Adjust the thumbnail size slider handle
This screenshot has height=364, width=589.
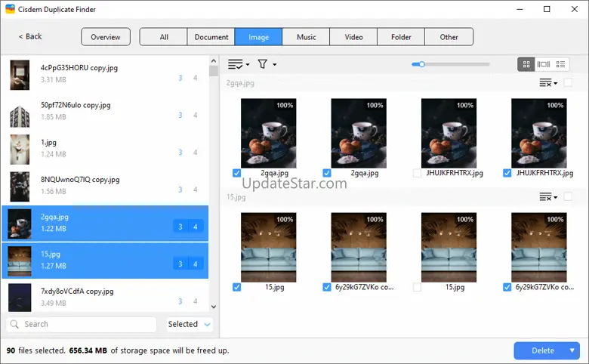tap(422, 64)
